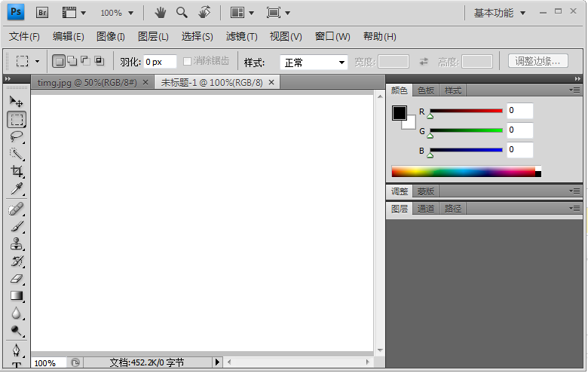Screen dimensions: 588x373
Task: Select the Crop tool
Action: [x=17, y=171]
